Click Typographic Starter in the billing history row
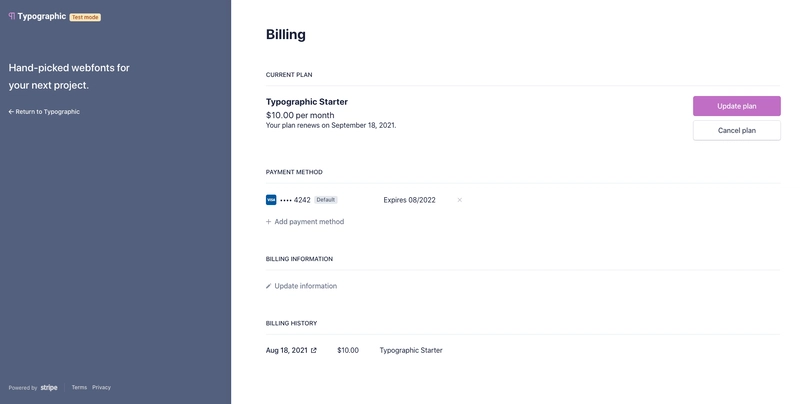Image resolution: width=800 pixels, height=404 pixels. pyautogui.click(x=411, y=350)
